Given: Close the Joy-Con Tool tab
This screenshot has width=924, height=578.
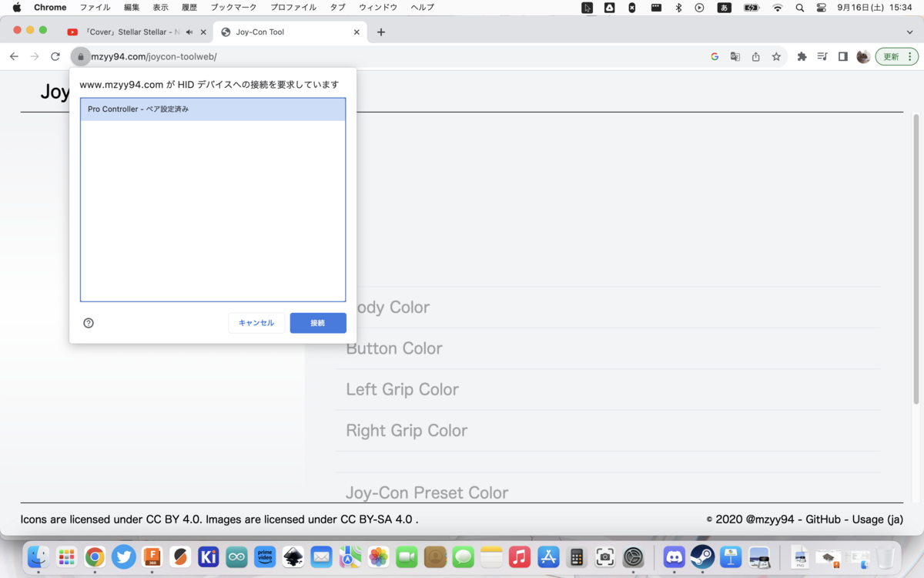Looking at the screenshot, I should tap(357, 32).
